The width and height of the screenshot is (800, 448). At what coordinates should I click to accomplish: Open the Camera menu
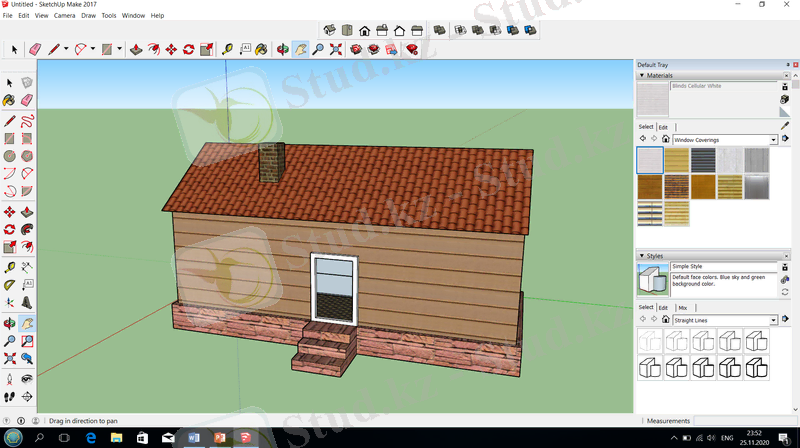(x=64, y=16)
